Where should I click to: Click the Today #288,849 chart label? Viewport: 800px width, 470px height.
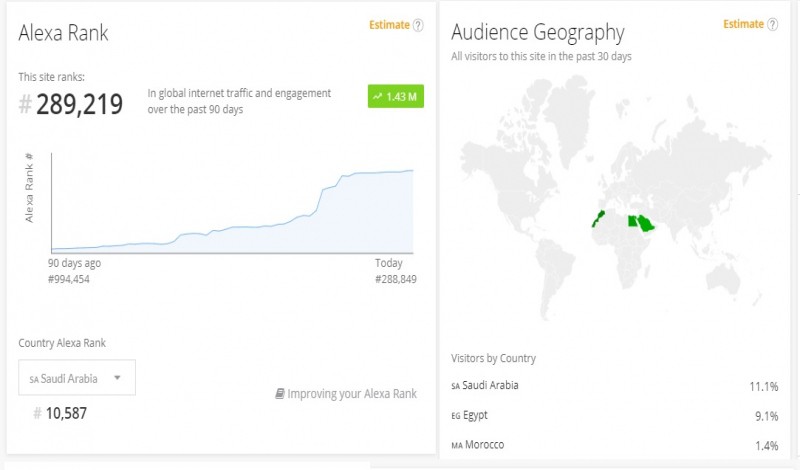click(395, 271)
